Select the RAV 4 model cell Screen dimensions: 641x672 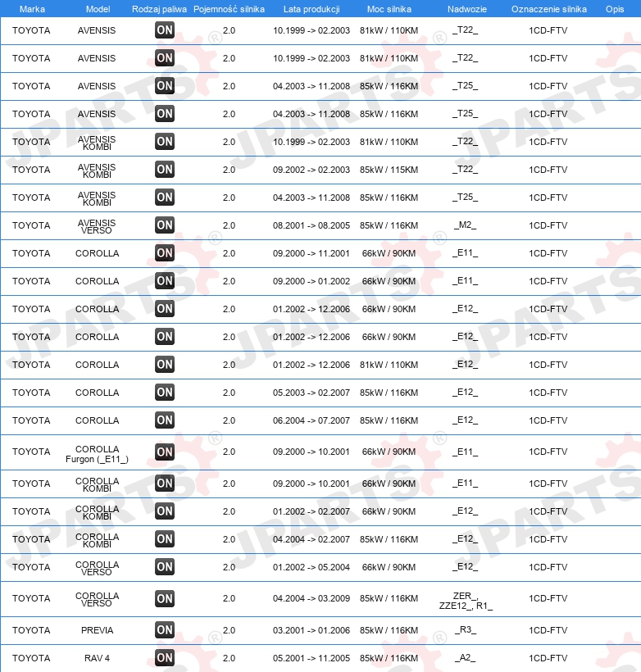pos(98,658)
